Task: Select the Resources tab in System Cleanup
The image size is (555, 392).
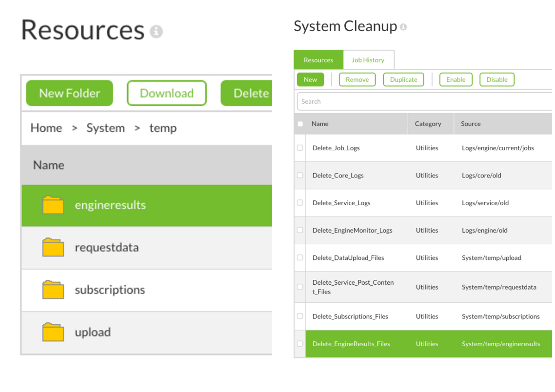Action: coord(318,60)
